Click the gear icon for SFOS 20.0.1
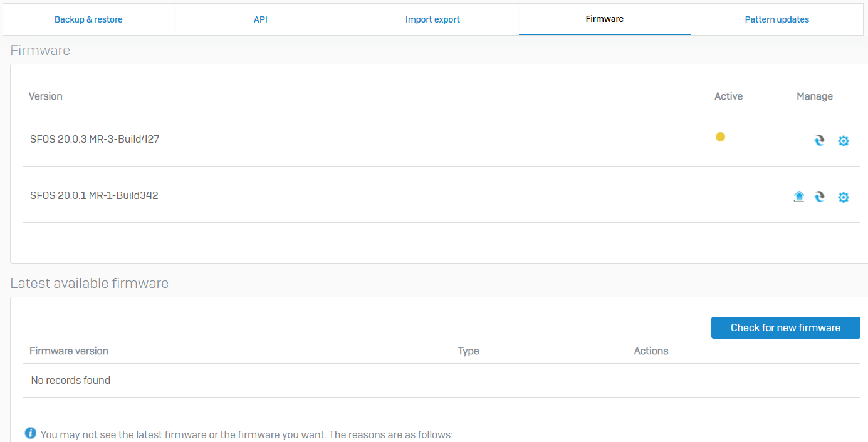This screenshot has height=442, width=868. point(844,197)
